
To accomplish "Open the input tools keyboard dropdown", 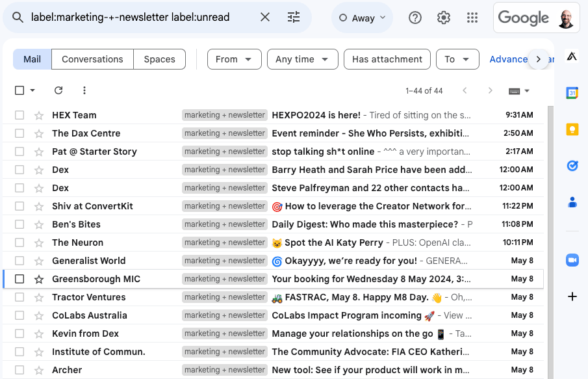I will coord(519,91).
